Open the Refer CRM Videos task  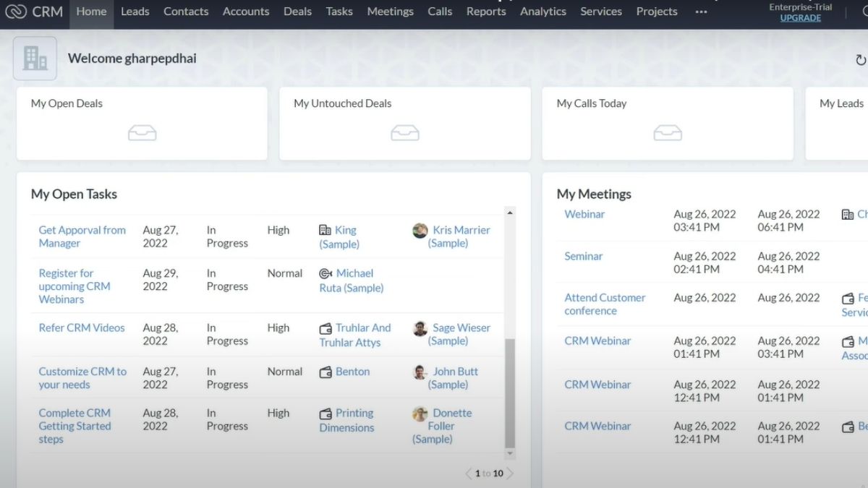click(82, 328)
